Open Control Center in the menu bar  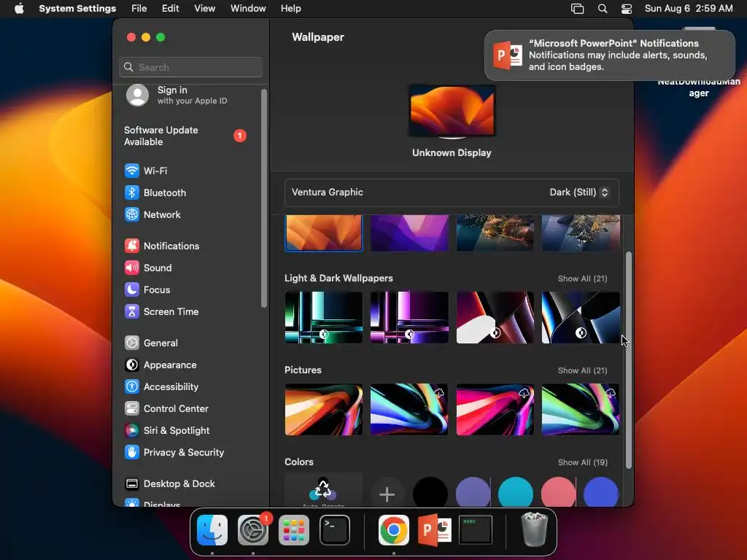pyautogui.click(x=627, y=9)
